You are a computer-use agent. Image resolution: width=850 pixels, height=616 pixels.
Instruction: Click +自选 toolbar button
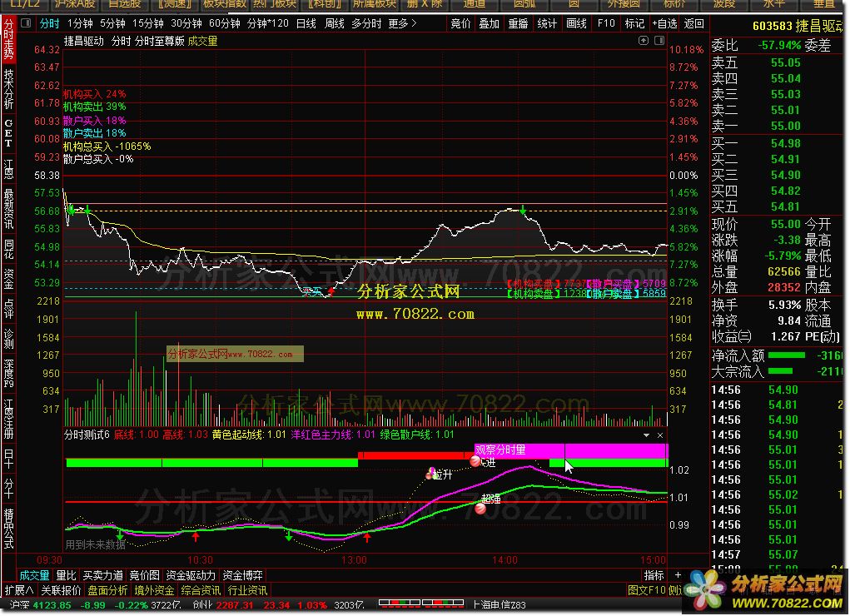click(664, 23)
